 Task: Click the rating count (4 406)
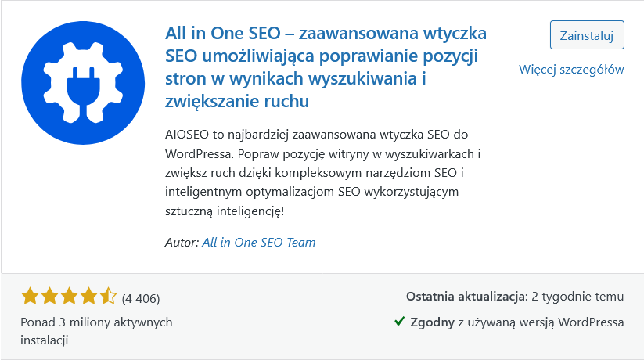pos(141,298)
